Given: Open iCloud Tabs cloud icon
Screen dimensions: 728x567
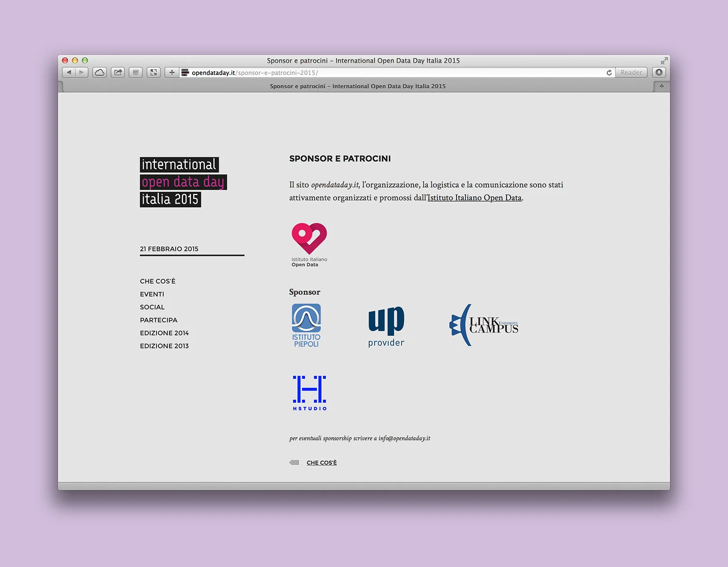Looking at the screenshot, I should click(99, 73).
